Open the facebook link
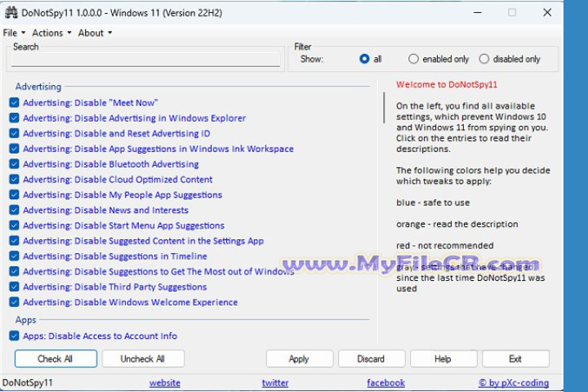The image size is (588, 392). pyautogui.click(x=385, y=383)
